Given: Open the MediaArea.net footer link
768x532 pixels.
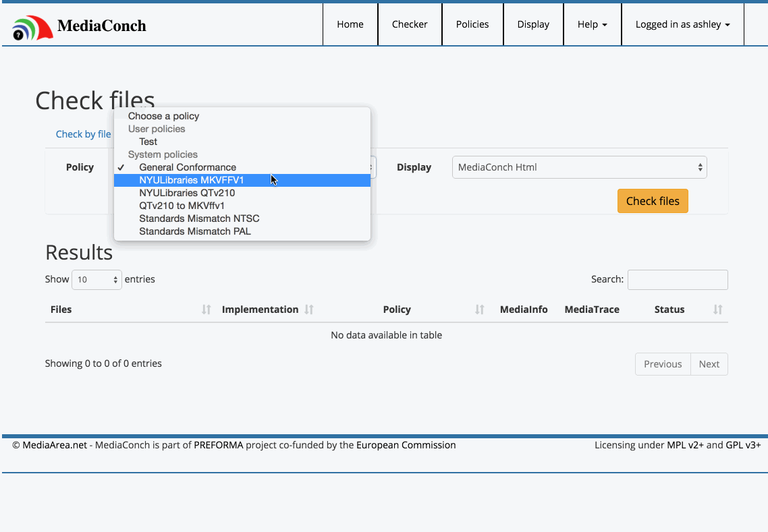Looking at the screenshot, I should click(x=55, y=445).
